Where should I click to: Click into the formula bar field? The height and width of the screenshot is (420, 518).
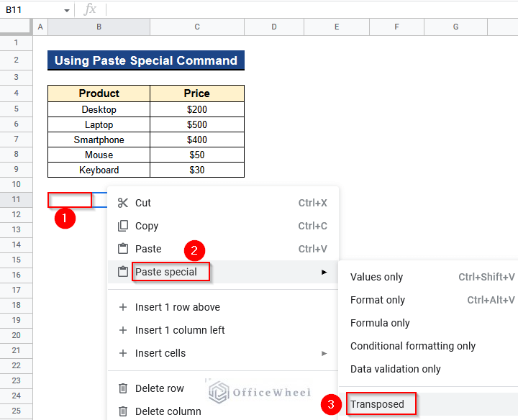(x=309, y=9)
